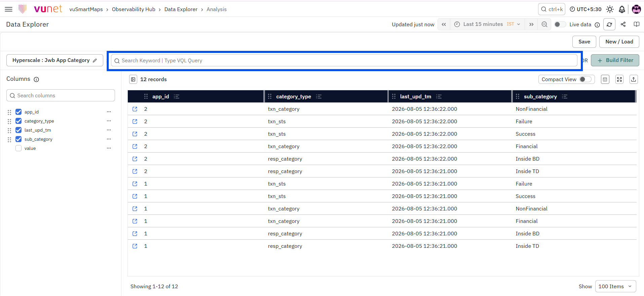The image size is (644, 296).
Task: Open the category_type header column menu
Action: 319,96
